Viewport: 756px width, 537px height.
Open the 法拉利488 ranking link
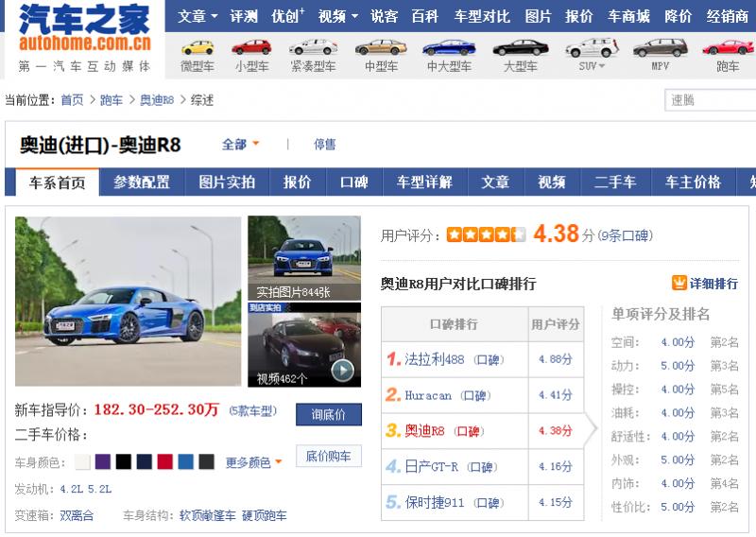click(x=434, y=359)
